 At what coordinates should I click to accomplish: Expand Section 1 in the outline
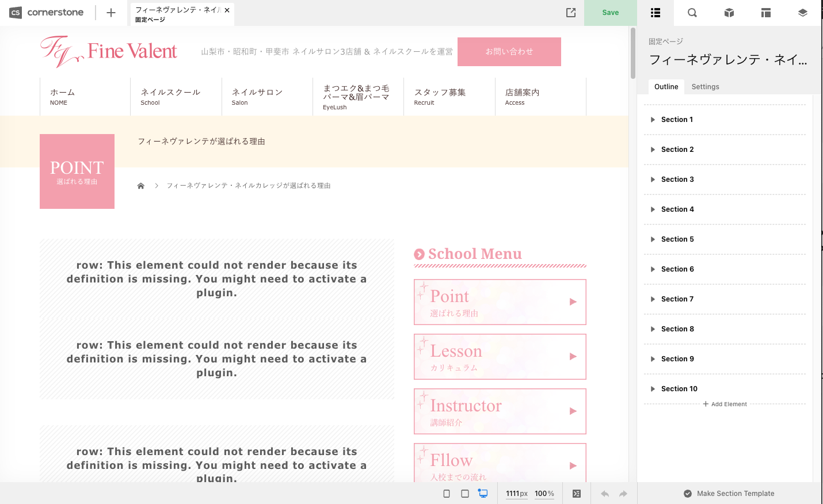click(653, 120)
